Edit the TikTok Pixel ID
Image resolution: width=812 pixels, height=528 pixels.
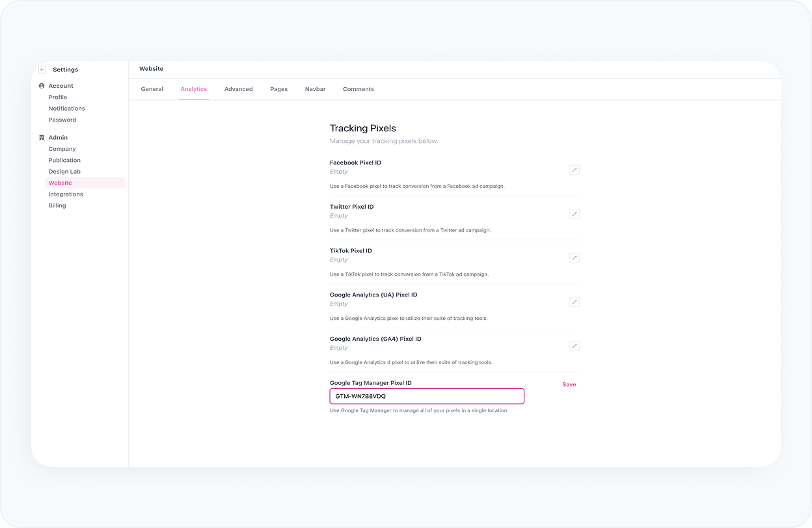574,257
